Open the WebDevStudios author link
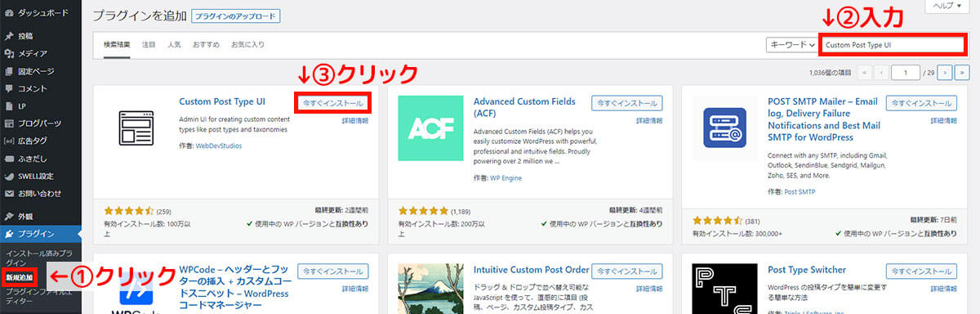Image resolution: width=980 pixels, height=314 pixels. (x=219, y=146)
